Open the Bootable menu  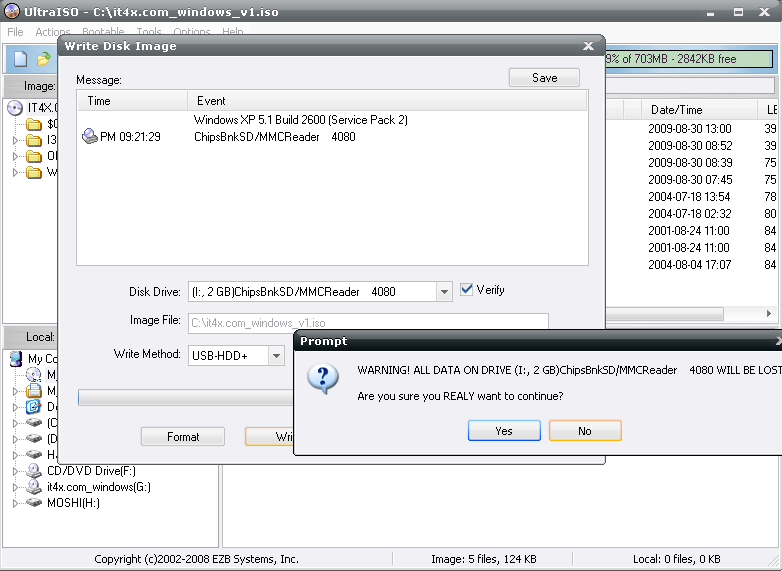103,32
